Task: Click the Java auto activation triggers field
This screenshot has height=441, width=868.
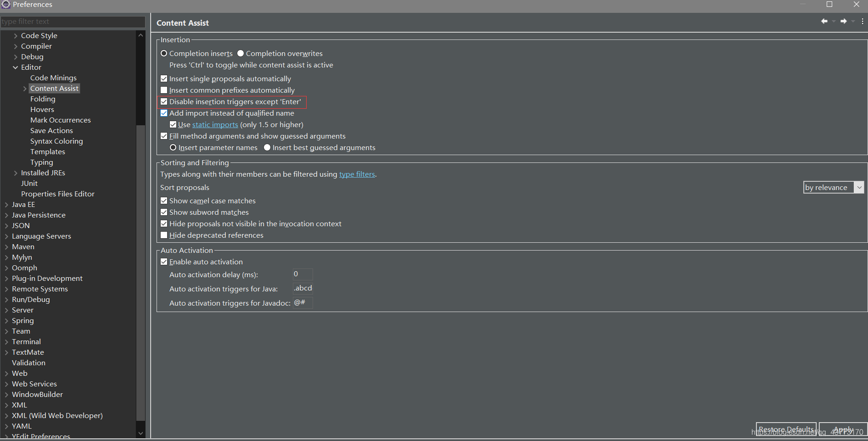Action: (303, 288)
